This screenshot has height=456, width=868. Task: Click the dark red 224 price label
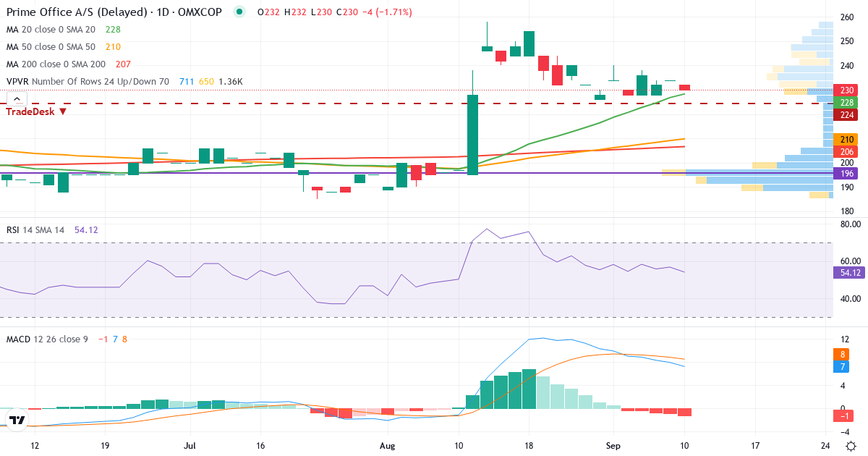click(x=845, y=114)
